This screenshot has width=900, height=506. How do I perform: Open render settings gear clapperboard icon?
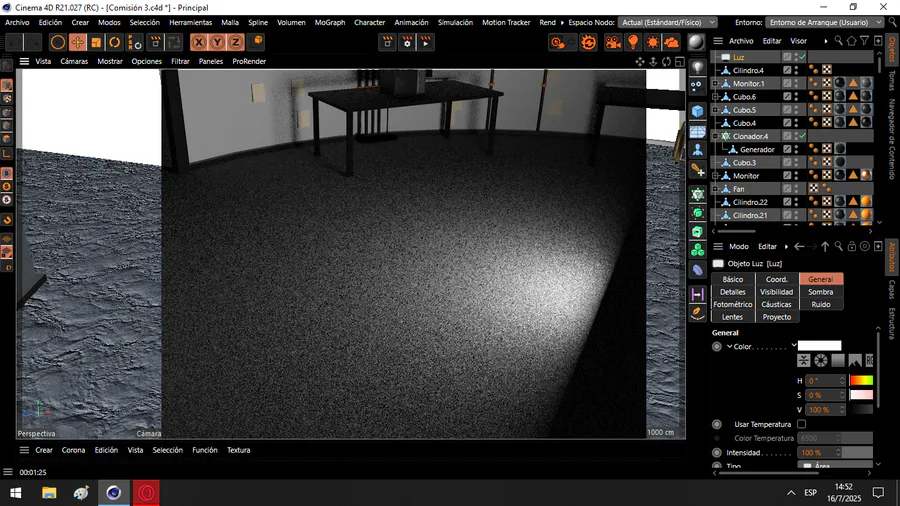407,42
